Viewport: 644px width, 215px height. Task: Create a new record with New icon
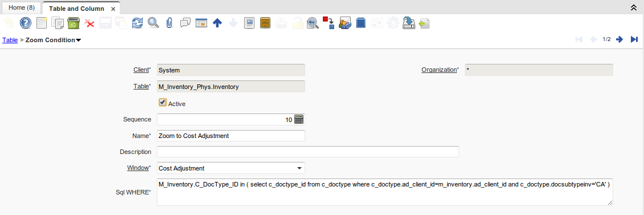[42, 23]
